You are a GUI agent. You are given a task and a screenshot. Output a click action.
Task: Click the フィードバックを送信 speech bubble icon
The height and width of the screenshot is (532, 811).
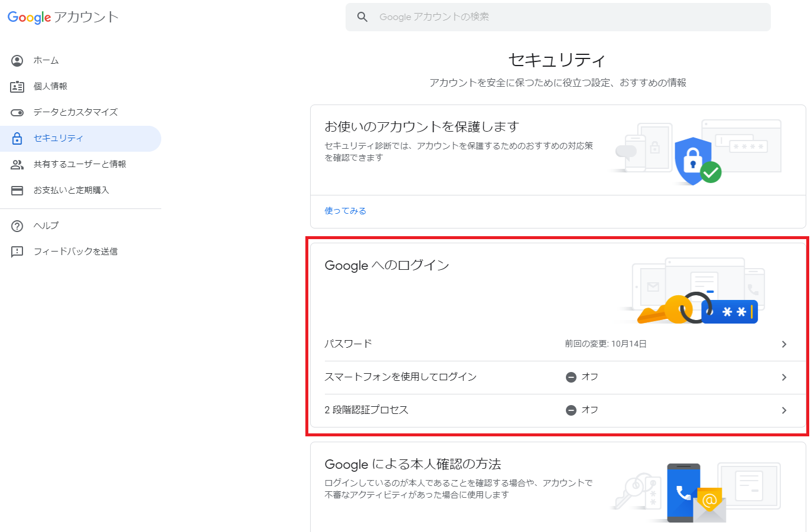click(17, 252)
